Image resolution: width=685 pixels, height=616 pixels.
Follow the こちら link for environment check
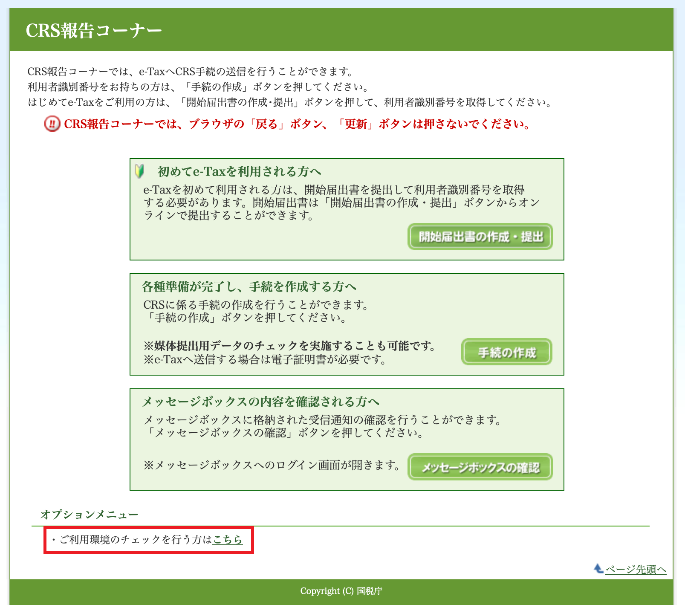point(228,540)
